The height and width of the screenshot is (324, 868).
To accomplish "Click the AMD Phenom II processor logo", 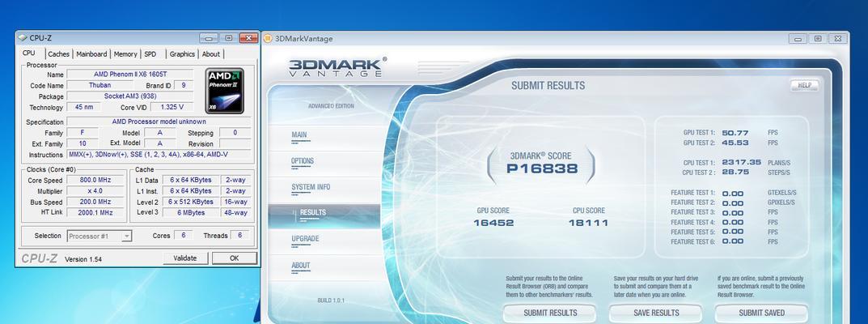I will coord(224,91).
